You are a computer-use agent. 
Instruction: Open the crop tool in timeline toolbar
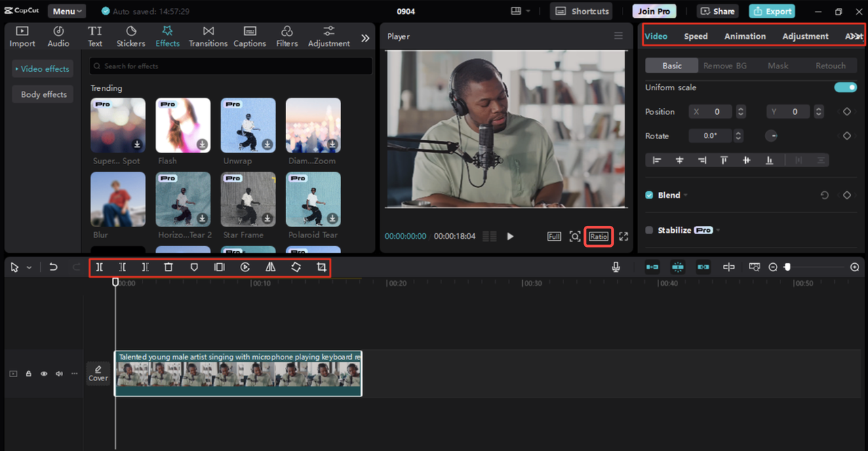321,267
